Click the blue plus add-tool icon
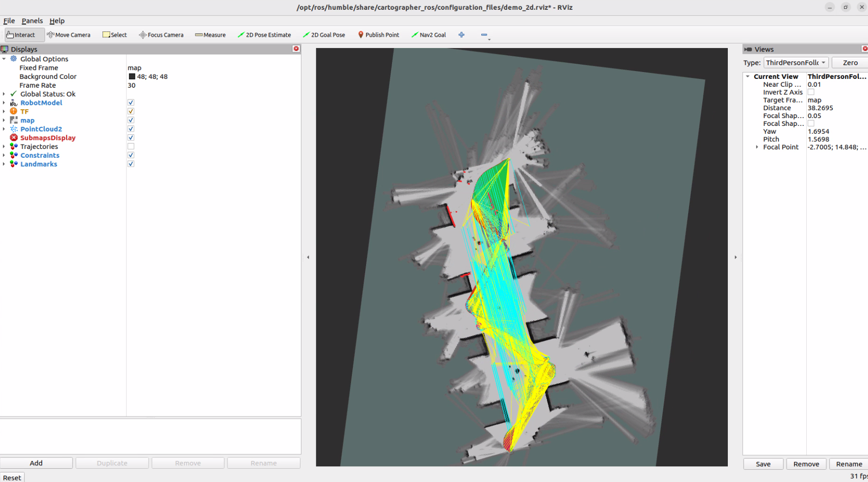Image resolution: width=868 pixels, height=482 pixels. tap(461, 35)
